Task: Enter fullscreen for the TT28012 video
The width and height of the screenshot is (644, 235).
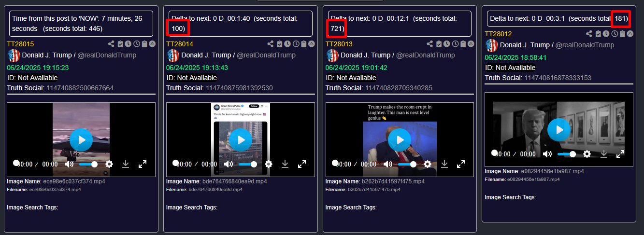Action: [x=620, y=154]
